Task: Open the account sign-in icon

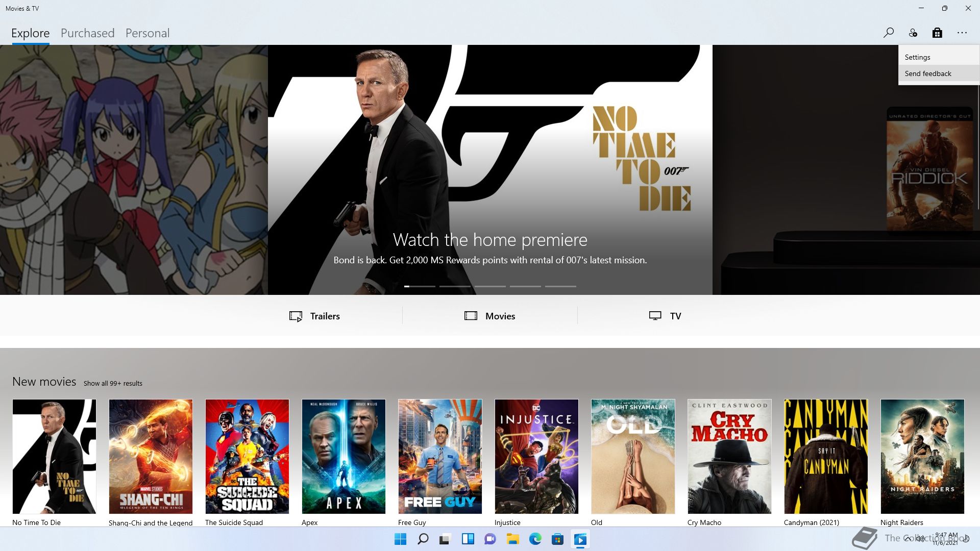Action: [913, 33]
